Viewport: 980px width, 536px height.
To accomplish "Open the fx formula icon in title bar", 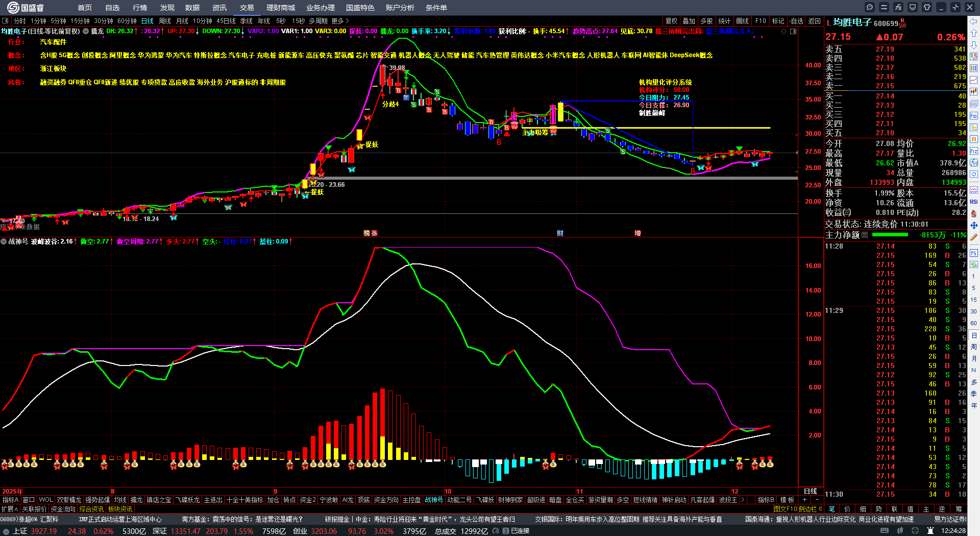I will [898, 7].
